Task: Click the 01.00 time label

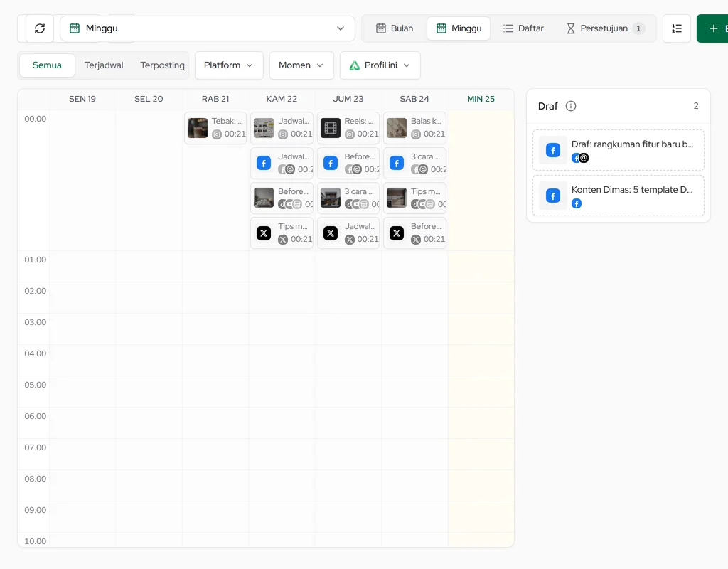Action: 36,260
